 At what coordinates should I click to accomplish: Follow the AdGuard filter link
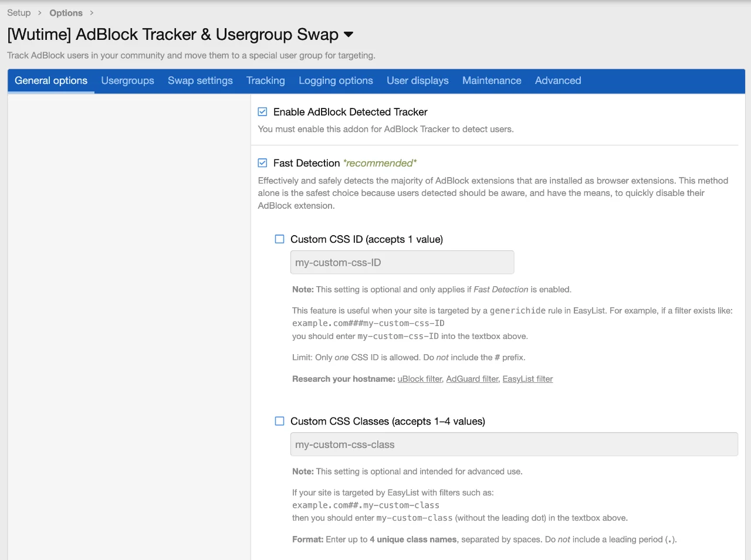(472, 379)
